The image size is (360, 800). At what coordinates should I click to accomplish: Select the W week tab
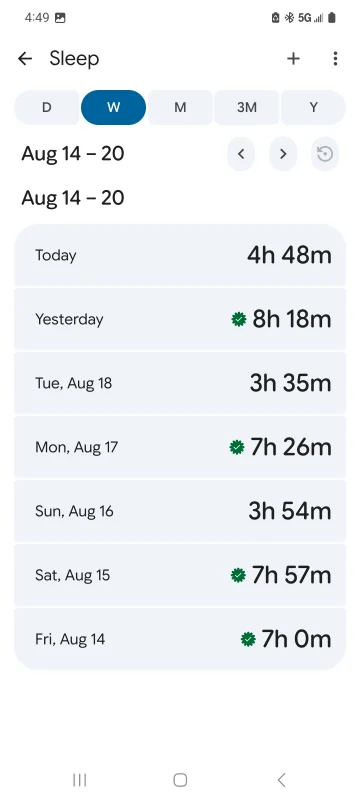(113, 107)
